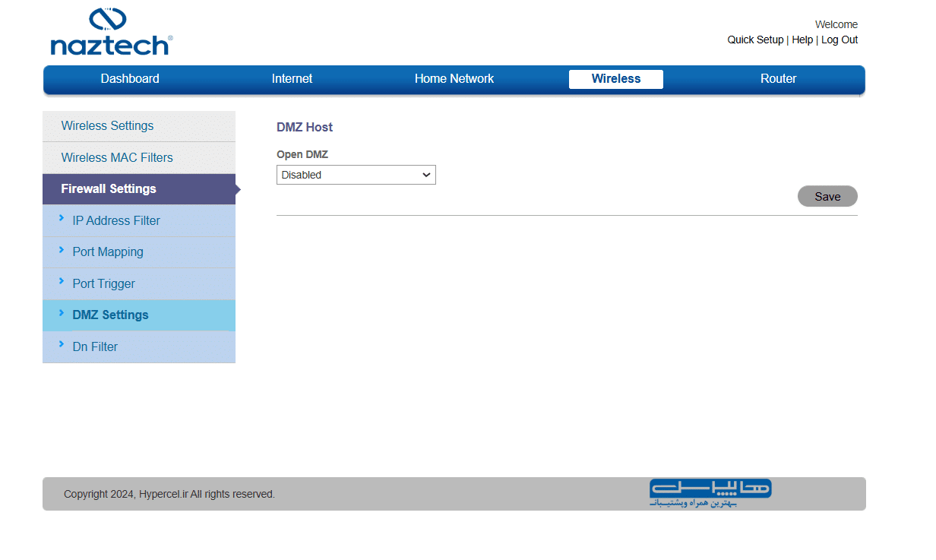Click the arrow icon beside DMZ Settings
936x560 pixels.
61,313
